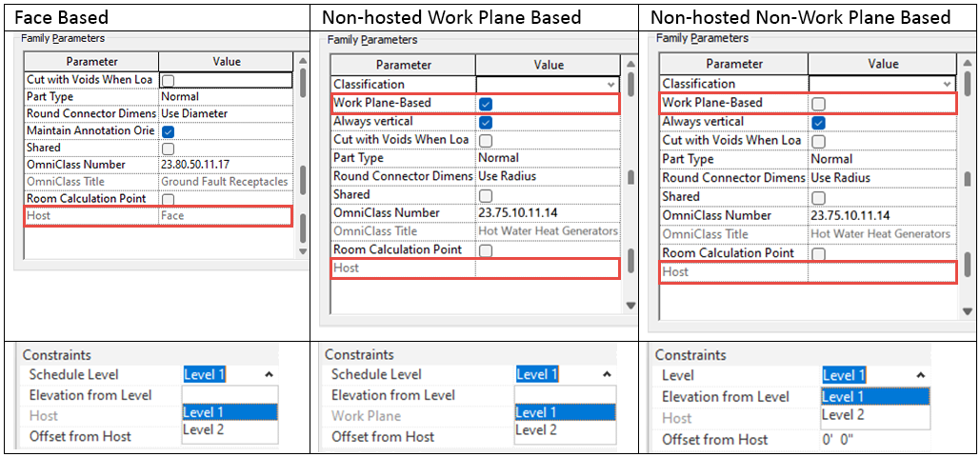Uncheck Always vertical in Non-hosted Work Plane Based panel
980x457 pixels.
pyautogui.click(x=485, y=121)
